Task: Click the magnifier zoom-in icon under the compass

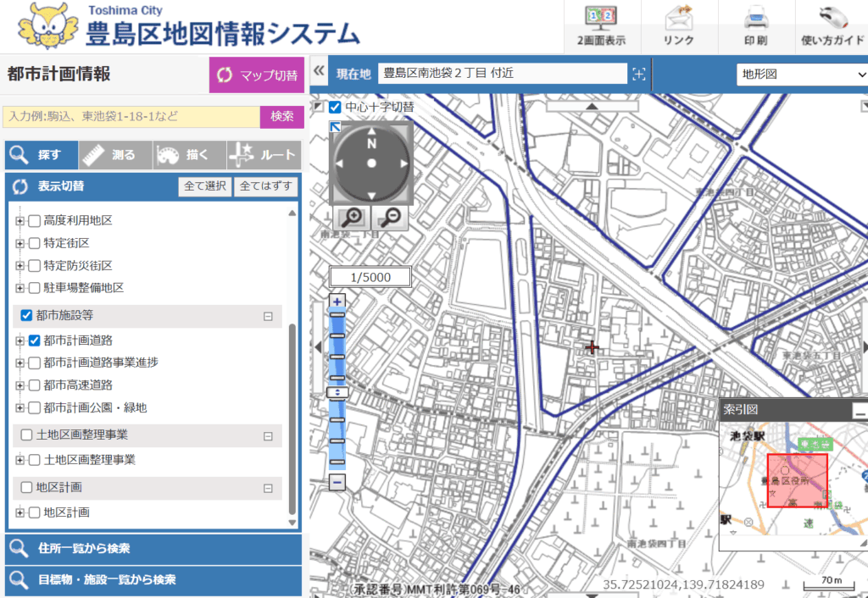Action: (351, 218)
